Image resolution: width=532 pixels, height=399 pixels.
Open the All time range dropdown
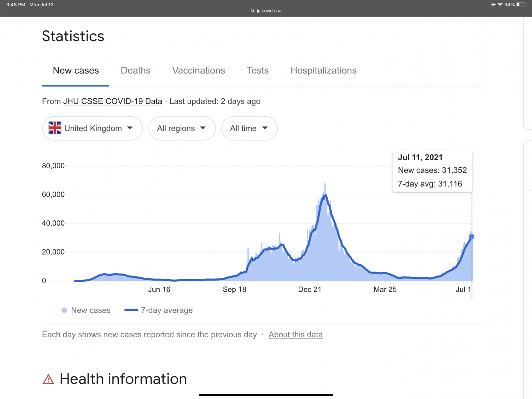click(249, 128)
